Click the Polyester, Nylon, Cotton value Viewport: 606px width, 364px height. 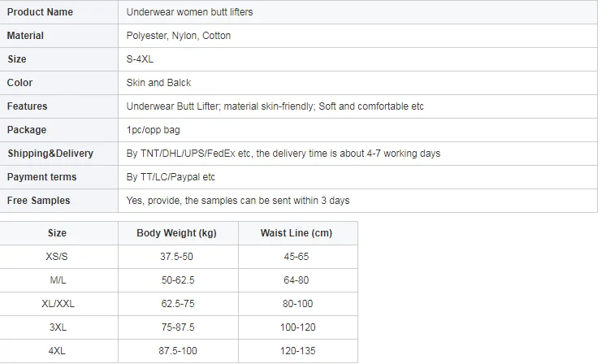coord(179,36)
